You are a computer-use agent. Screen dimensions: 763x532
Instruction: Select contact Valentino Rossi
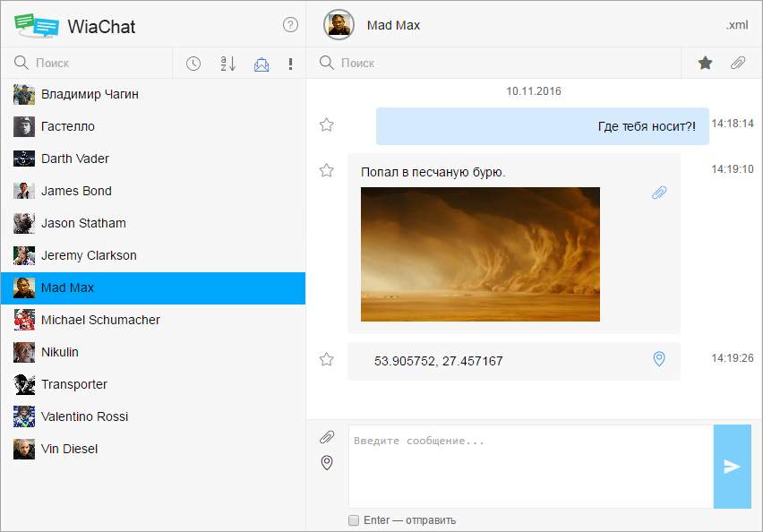coord(153,416)
